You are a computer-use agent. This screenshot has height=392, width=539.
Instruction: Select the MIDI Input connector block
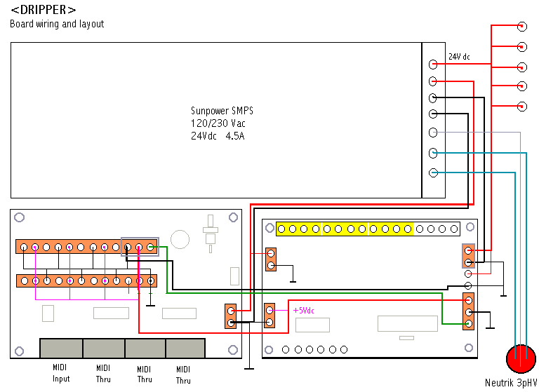tap(61, 349)
